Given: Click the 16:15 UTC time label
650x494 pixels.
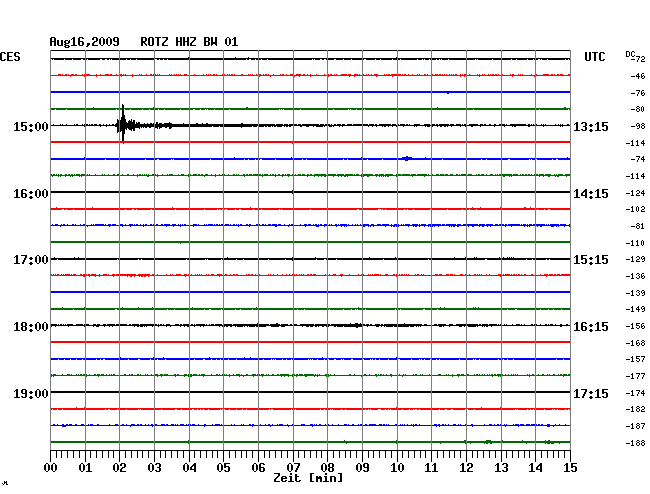Looking at the screenshot, I should (591, 327).
